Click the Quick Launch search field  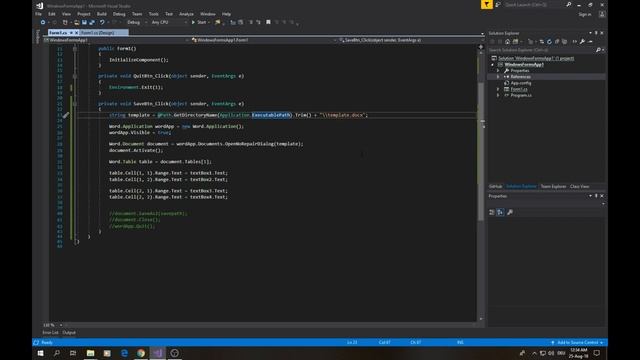(x=534, y=4)
